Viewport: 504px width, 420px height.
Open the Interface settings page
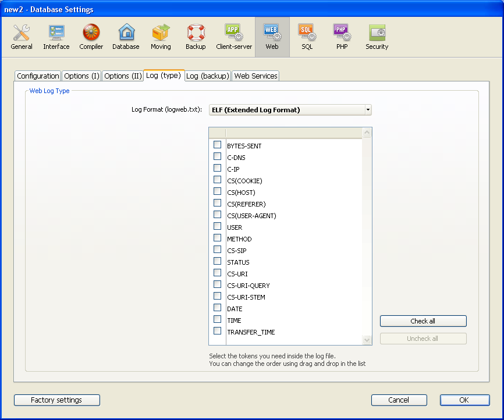click(56, 37)
